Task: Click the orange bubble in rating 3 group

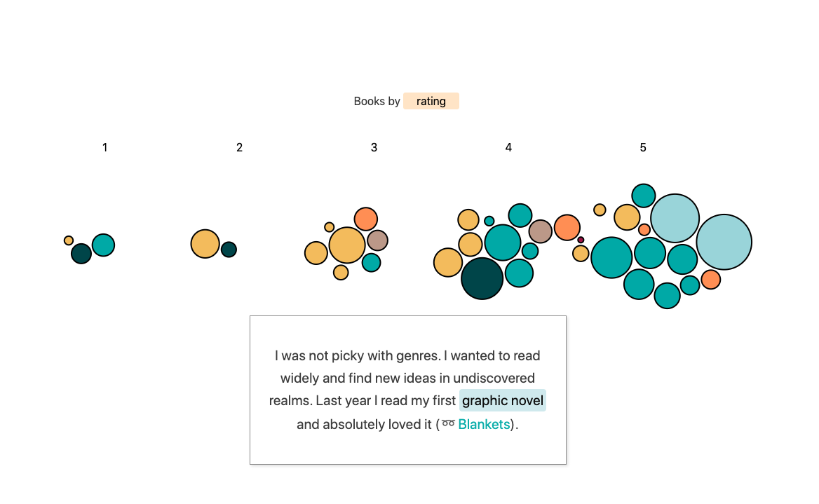Action: 365,219
